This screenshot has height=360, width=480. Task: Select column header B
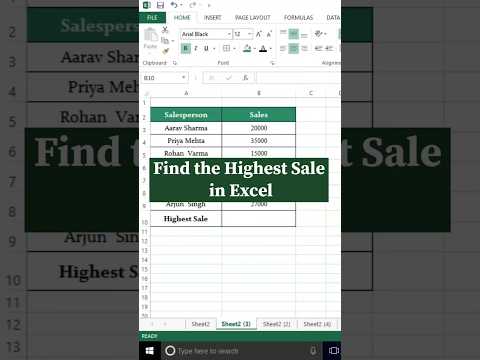coord(259,93)
